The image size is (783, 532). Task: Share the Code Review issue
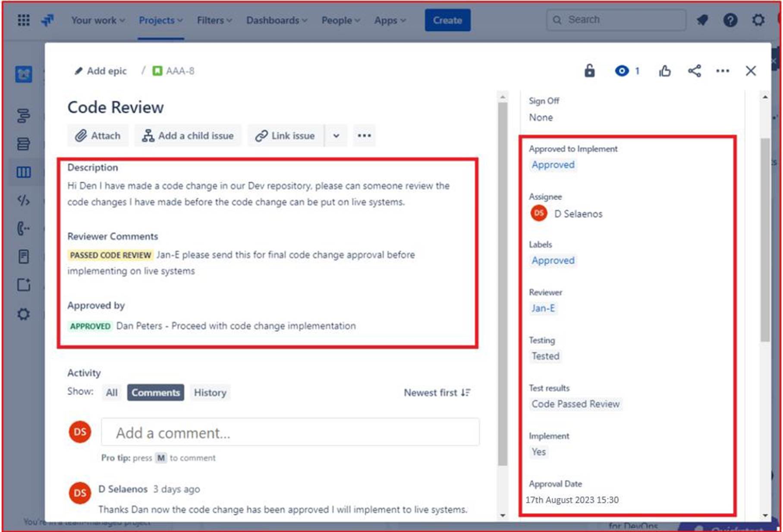(694, 71)
